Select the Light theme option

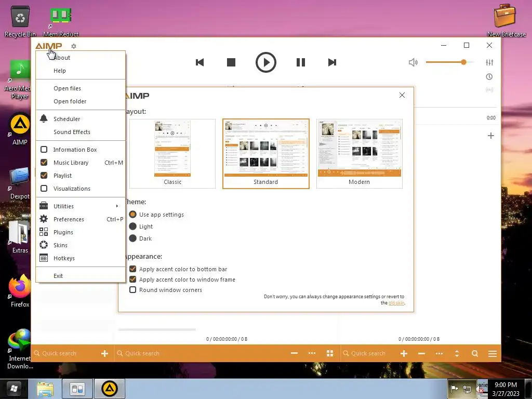(x=132, y=227)
